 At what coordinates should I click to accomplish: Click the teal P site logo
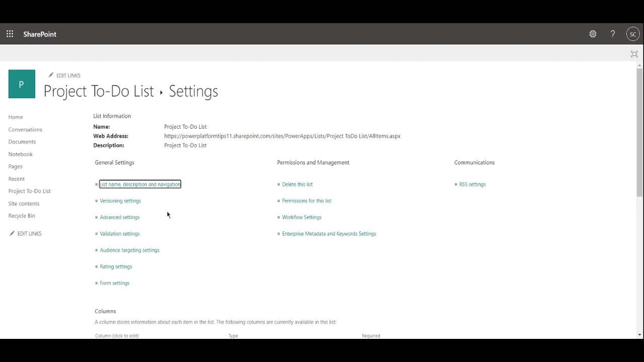click(x=22, y=84)
